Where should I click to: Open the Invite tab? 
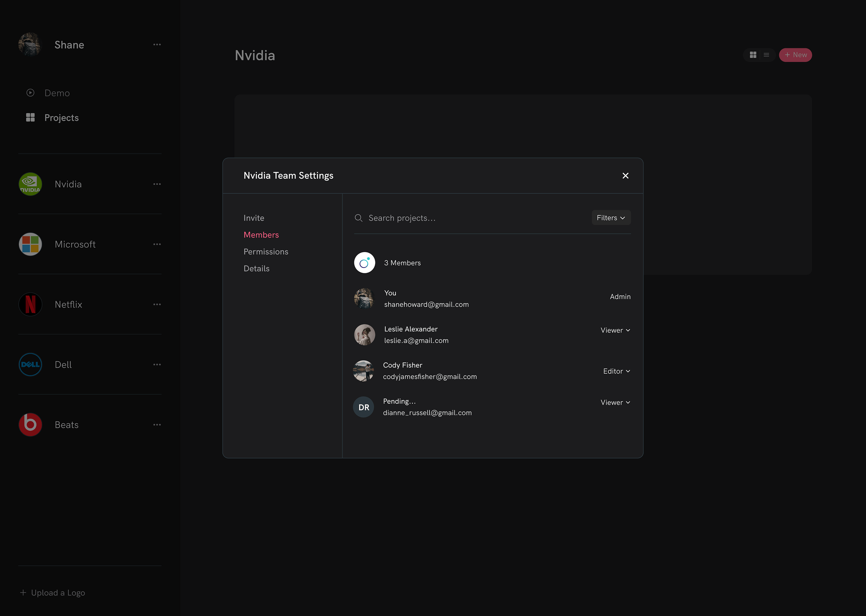254,218
